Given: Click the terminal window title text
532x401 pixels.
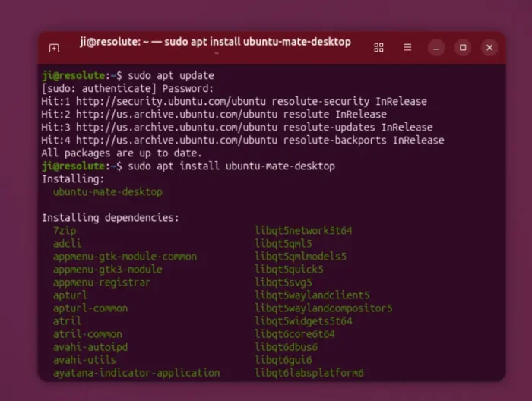Looking at the screenshot, I should coord(216,42).
